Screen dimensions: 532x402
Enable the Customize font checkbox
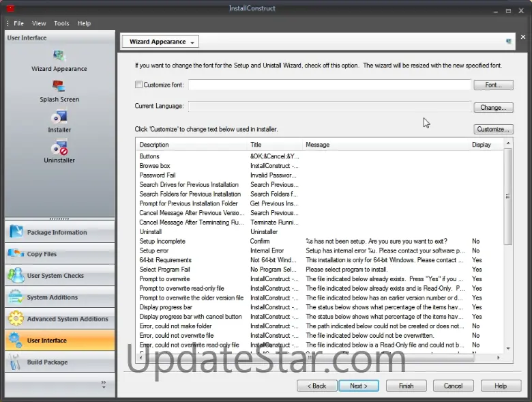pos(138,84)
